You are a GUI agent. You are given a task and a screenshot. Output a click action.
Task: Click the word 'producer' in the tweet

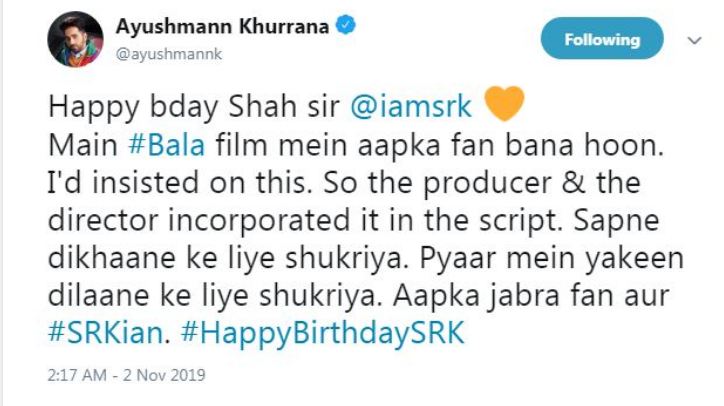(x=488, y=184)
